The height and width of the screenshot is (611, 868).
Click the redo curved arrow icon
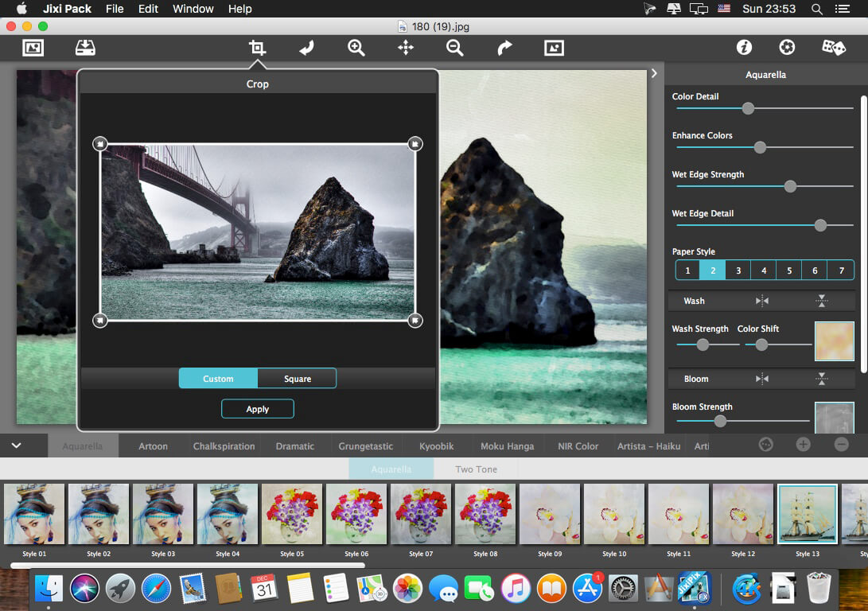(504, 48)
